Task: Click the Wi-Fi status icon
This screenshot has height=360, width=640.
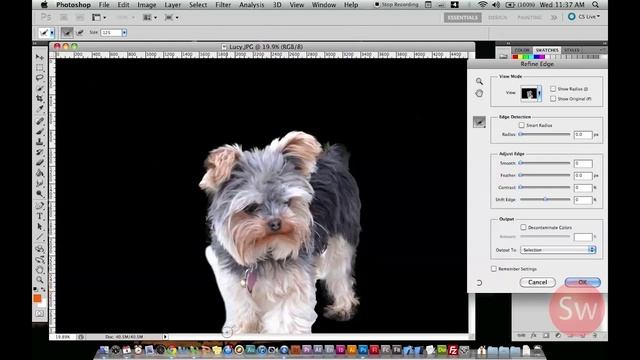Action: [x=482, y=5]
